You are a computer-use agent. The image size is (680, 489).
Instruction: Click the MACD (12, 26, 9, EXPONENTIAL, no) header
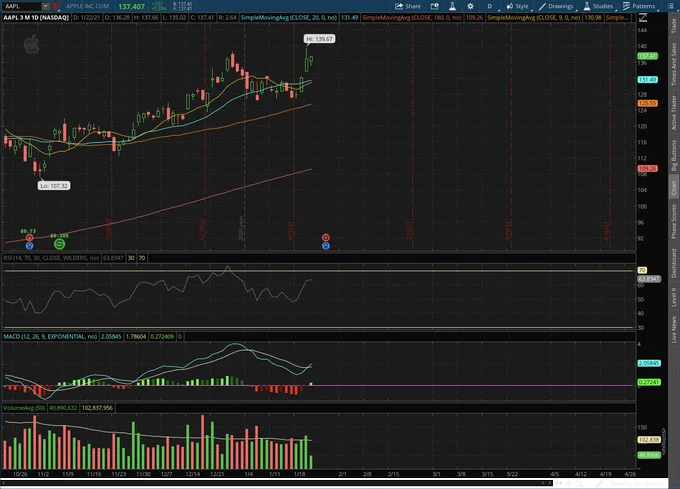coord(50,336)
